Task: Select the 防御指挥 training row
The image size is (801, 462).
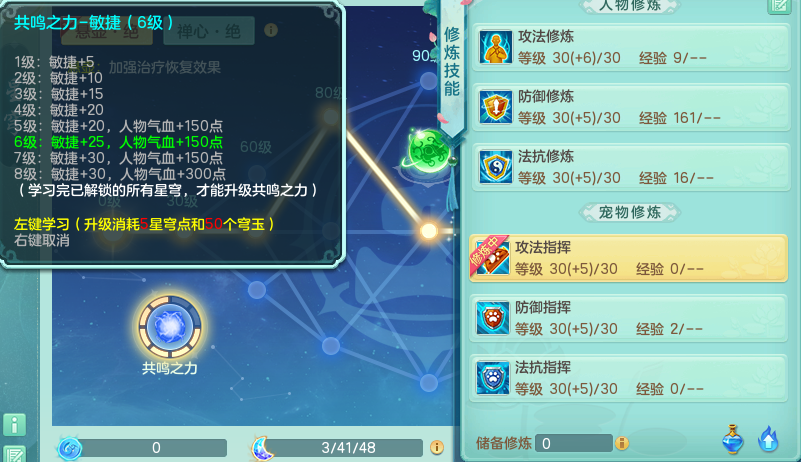Action: (628, 318)
